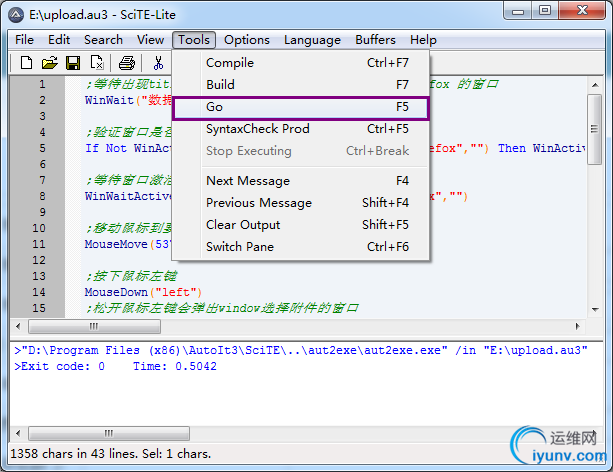The width and height of the screenshot is (613, 472).
Task: Choose Previous Message menu entry
Action: coord(301,203)
